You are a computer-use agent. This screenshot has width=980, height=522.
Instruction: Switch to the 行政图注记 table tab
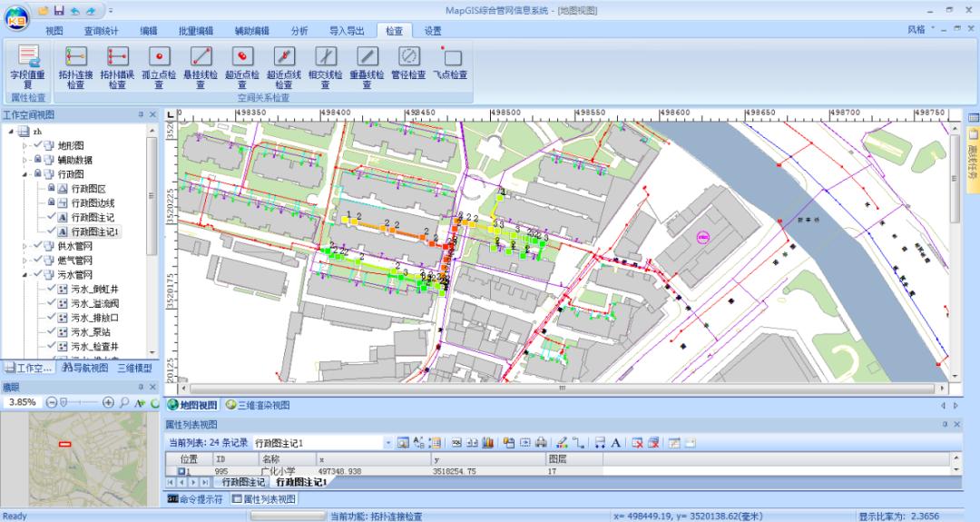tap(242, 482)
